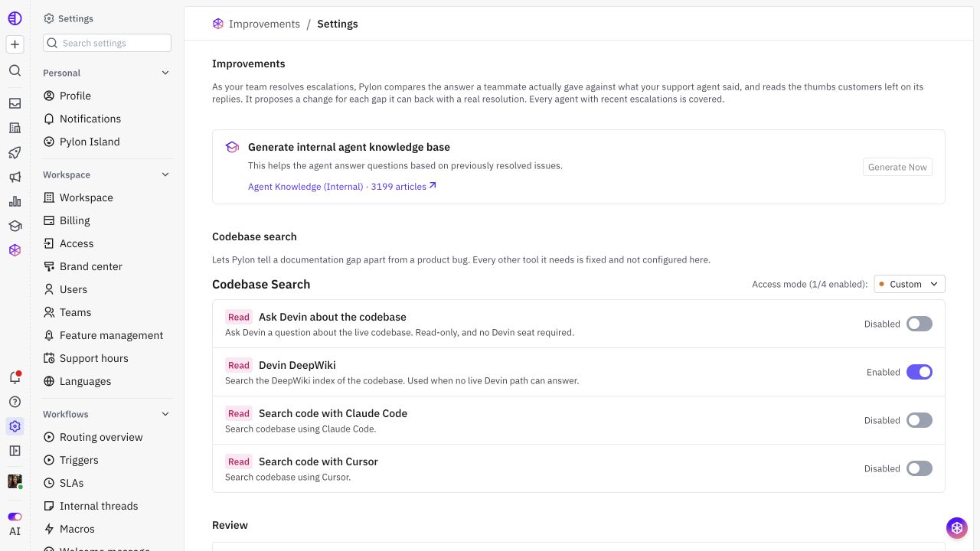980x551 pixels.
Task: Click the purple cube icon in the narrow left rail
Action: click(x=15, y=249)
